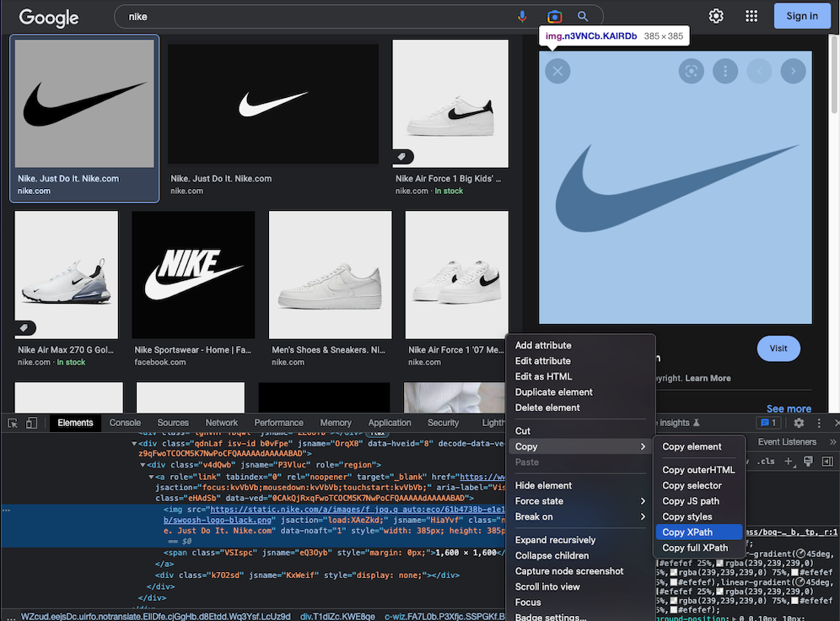Go to previous image with left arrow
The image size is (840, 621).
coord(760,71)
